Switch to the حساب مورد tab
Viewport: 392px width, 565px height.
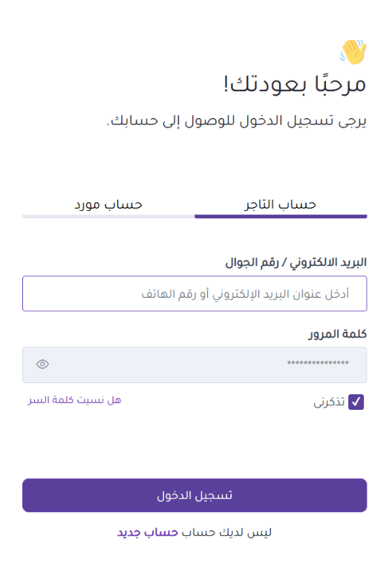[x=108, y=205]
